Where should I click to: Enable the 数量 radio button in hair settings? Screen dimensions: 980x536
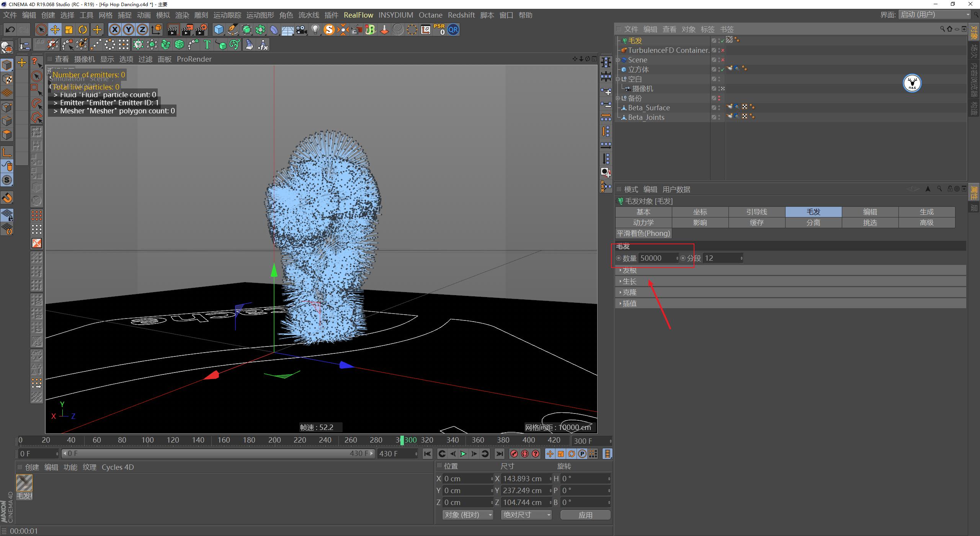tap(619, 258)
